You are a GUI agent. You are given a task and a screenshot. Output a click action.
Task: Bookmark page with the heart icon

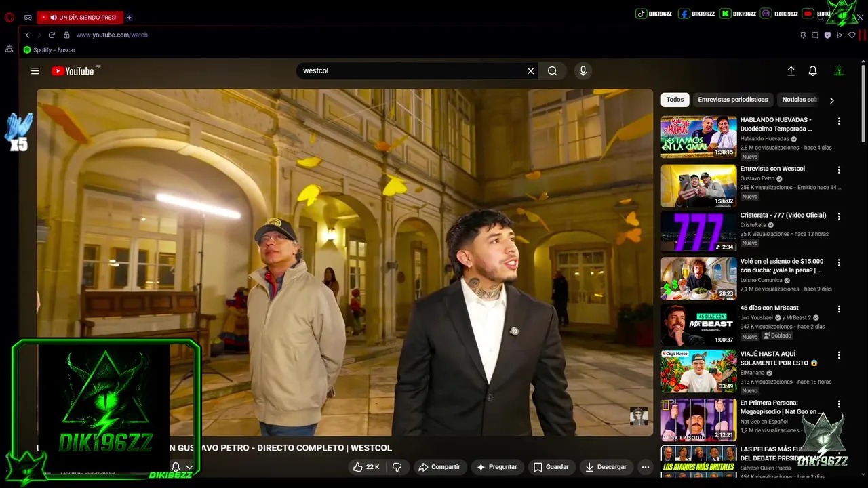[x=852, y=35]
